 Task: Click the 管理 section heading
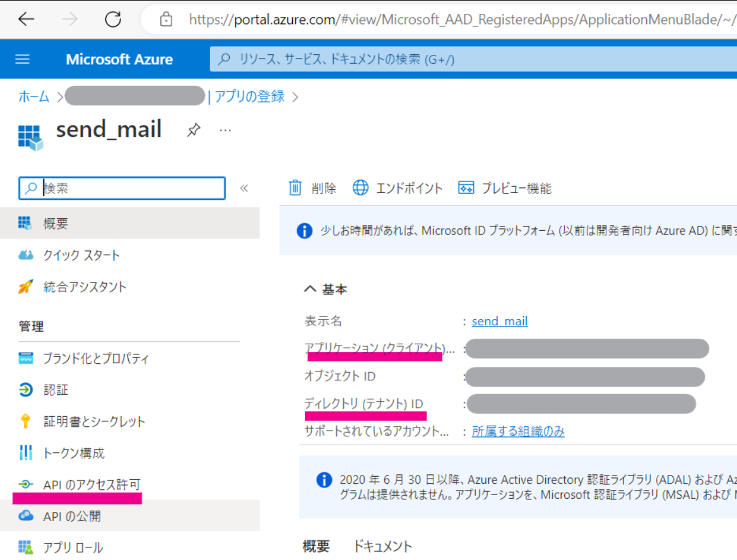coord(31,326)
